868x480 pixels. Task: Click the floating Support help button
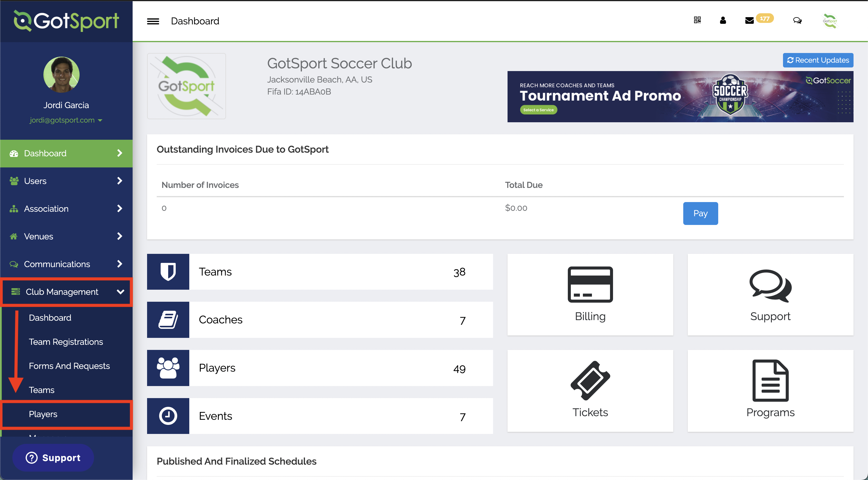click(53, 458)
